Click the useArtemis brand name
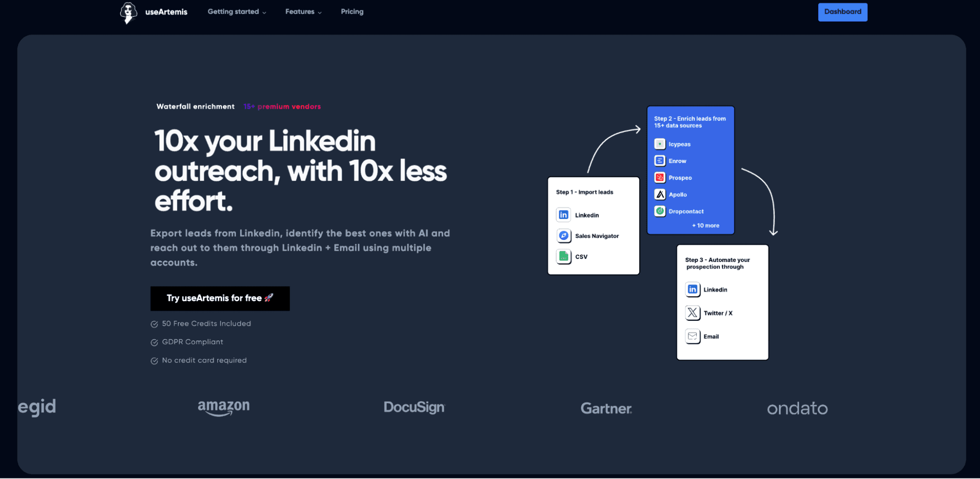 click(166, 12)
